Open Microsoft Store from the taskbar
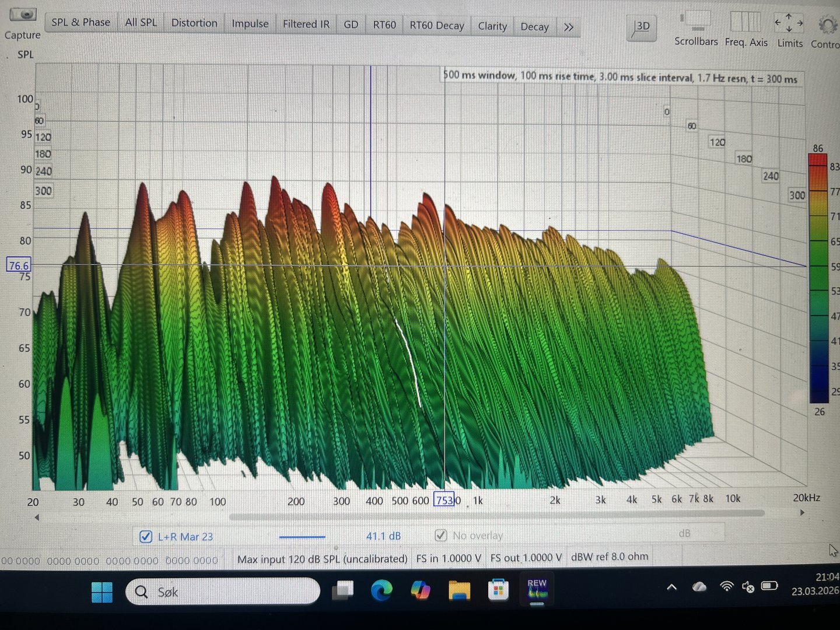 click(x=498, y=590)
